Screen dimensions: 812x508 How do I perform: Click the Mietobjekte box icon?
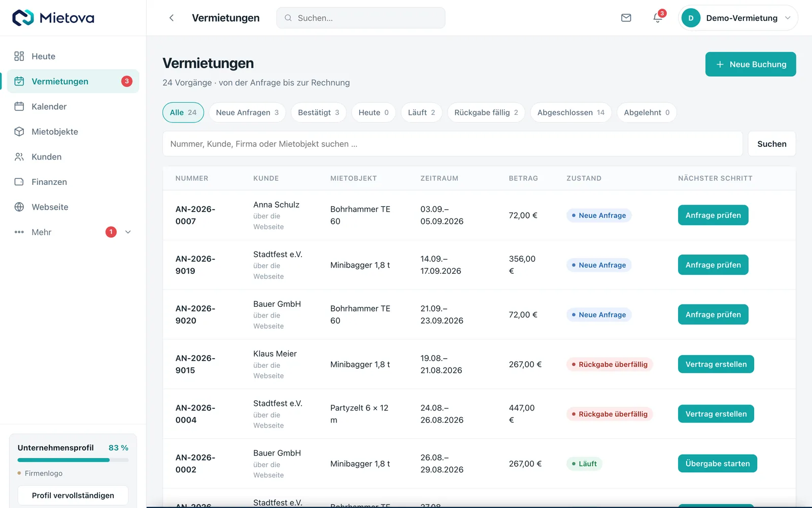tap(19, 132)
